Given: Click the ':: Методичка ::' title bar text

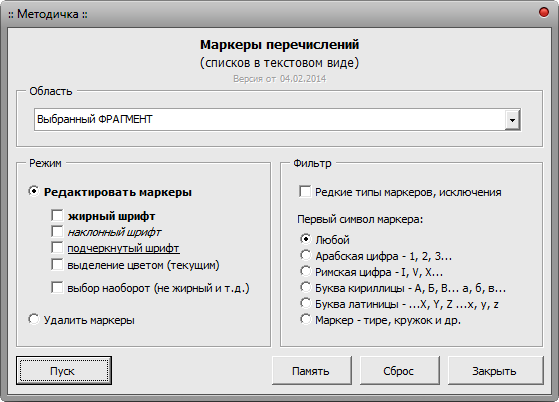Looking at the screenshot, I should click(x=48, y=14).
